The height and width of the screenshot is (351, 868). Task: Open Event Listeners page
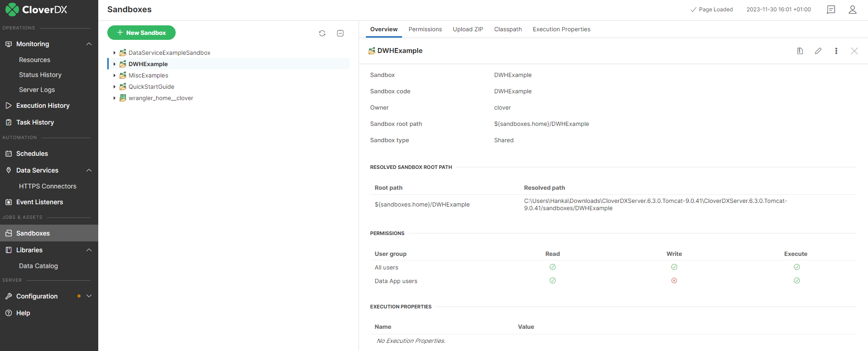click(39, 202)
